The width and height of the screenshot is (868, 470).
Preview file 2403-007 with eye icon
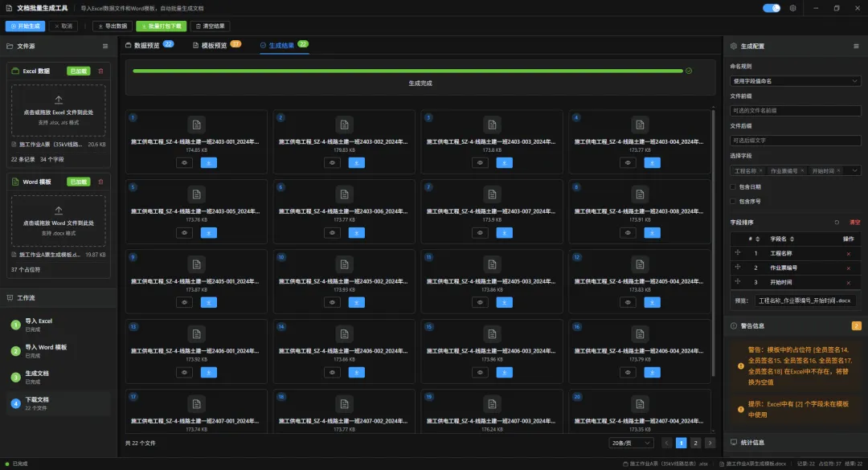(x=480, y=232)
